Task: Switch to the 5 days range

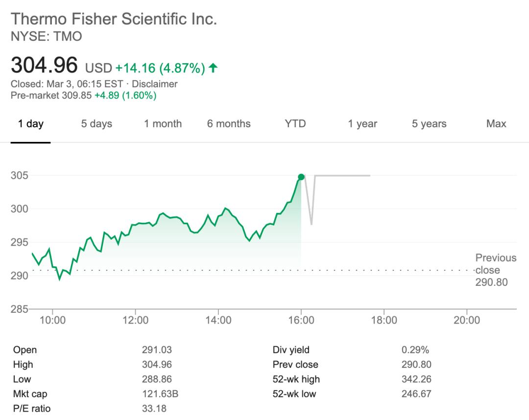Action: (x=96, y=124)
